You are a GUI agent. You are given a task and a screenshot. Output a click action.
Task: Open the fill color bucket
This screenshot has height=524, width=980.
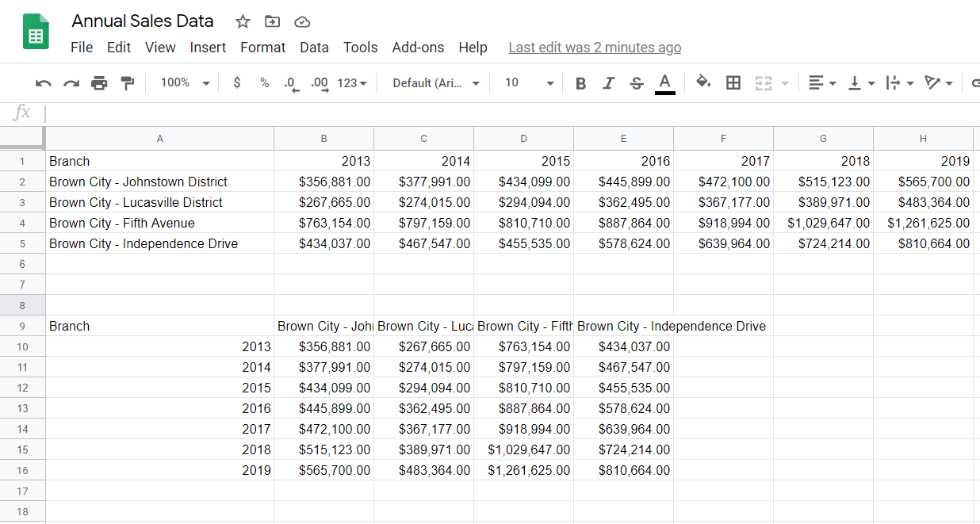click(x=703, y=82)
